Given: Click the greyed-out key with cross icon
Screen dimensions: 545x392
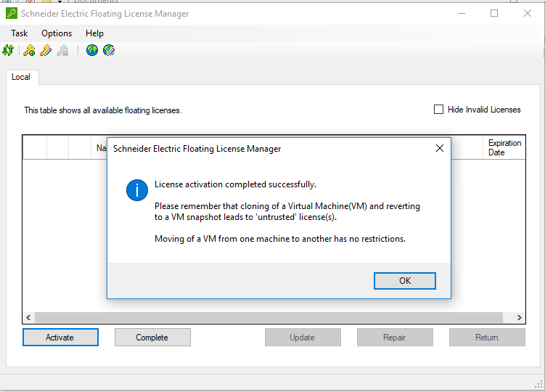Looking at the screenshot, I should pos(63,50).
